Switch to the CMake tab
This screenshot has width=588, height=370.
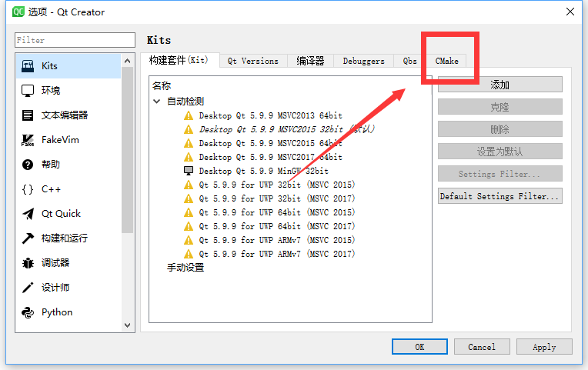[x=446, y=61]
